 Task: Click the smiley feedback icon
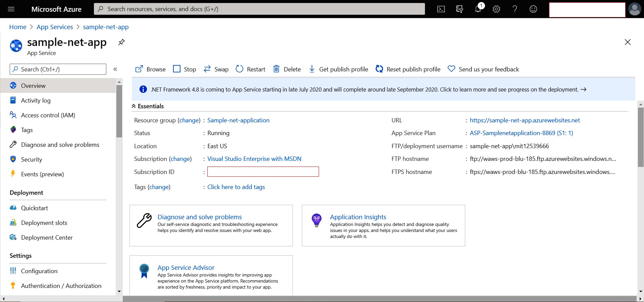click(x=533, y=9)
